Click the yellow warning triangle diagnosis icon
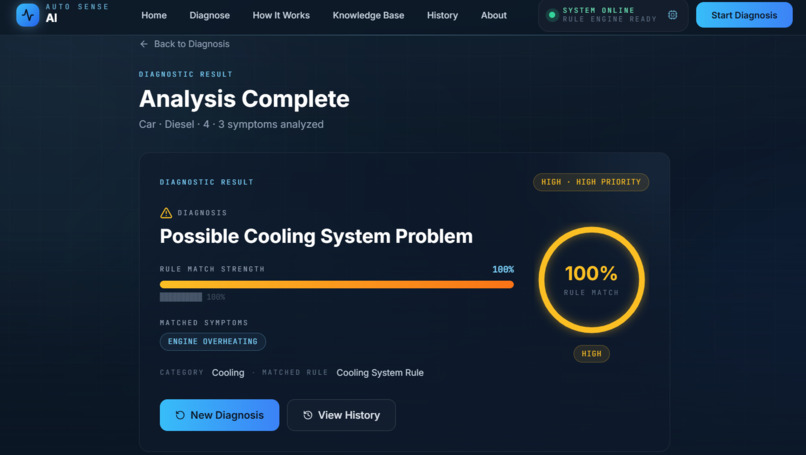Viewport: 806px width, 455px height. [166, 213]
